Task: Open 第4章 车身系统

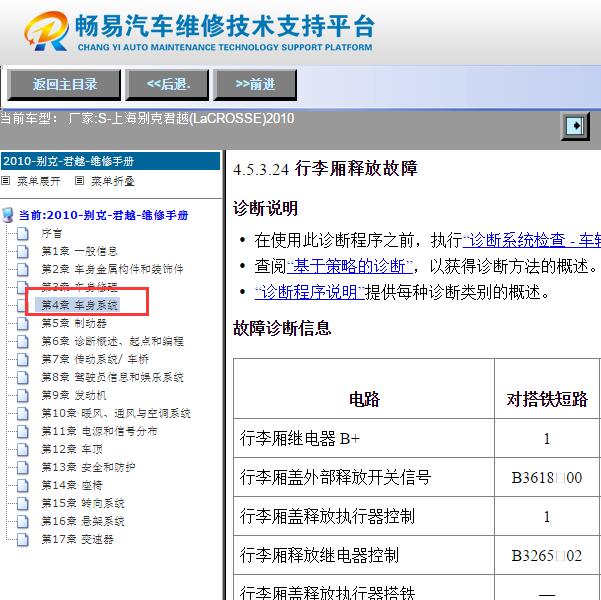Action: click(x=79, y=305)
